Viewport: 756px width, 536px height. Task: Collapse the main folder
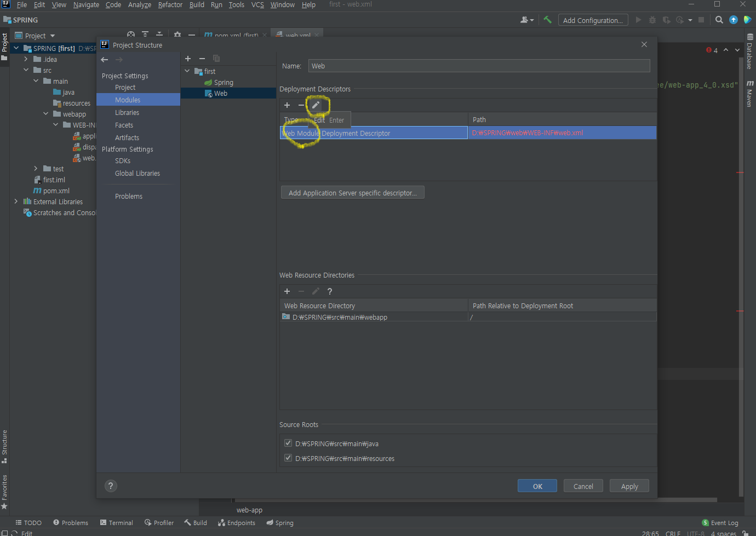coord(36,81)
